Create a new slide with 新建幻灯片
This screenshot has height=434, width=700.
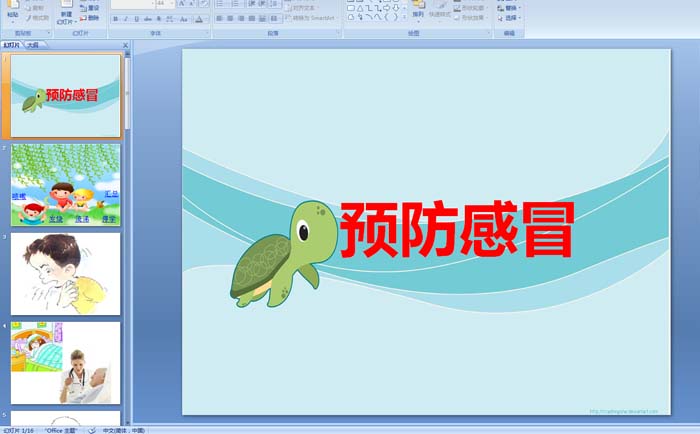(66, 13)
